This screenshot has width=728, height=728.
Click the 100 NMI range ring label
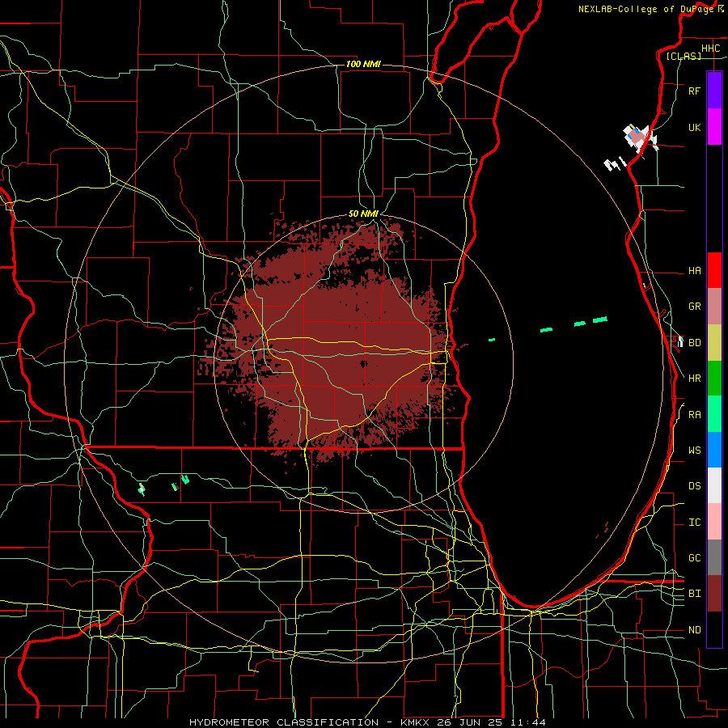coord(363,64)
